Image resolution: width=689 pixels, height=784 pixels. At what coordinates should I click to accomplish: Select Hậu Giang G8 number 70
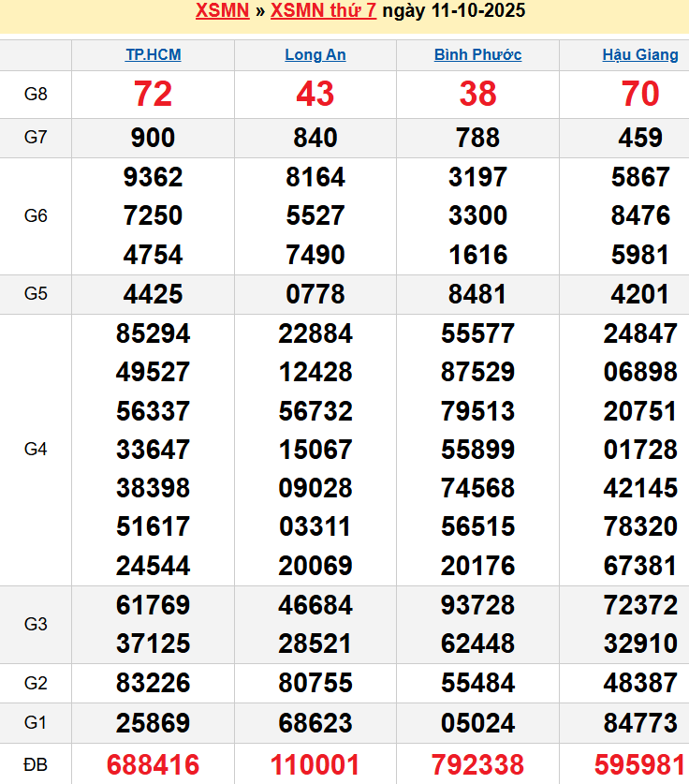coord(640,94)
